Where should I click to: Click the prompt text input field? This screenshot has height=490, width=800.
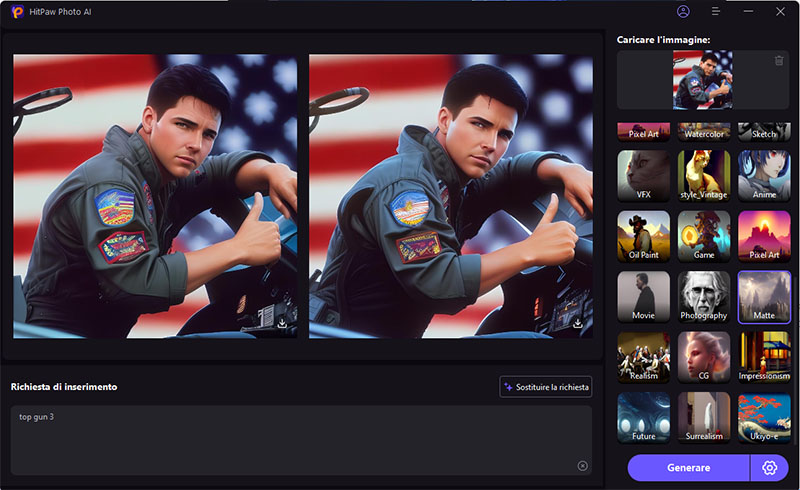click(x=290, y=438)
